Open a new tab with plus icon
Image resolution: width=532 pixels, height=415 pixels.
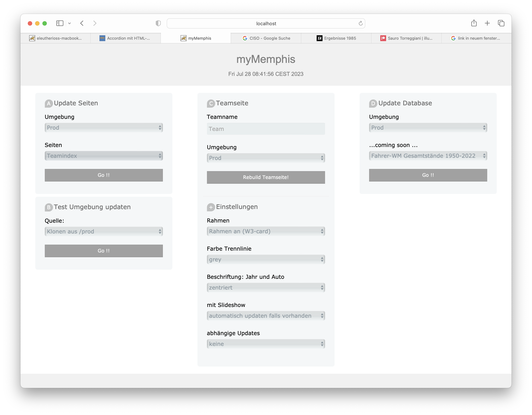pyautogui.click(x=487, y=23)
